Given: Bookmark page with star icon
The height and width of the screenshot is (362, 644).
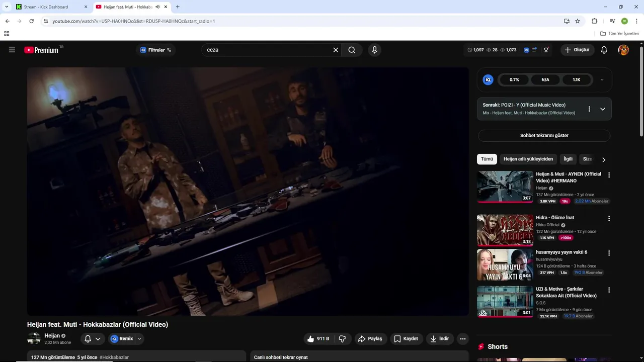Looking at the screenshot, I should (578, 21).
